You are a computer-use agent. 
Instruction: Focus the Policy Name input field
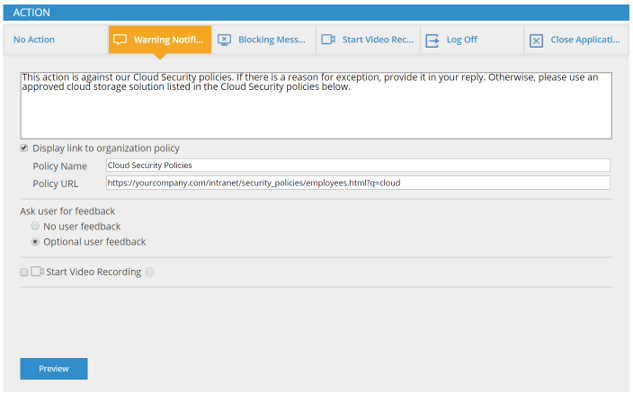point(358,165)
